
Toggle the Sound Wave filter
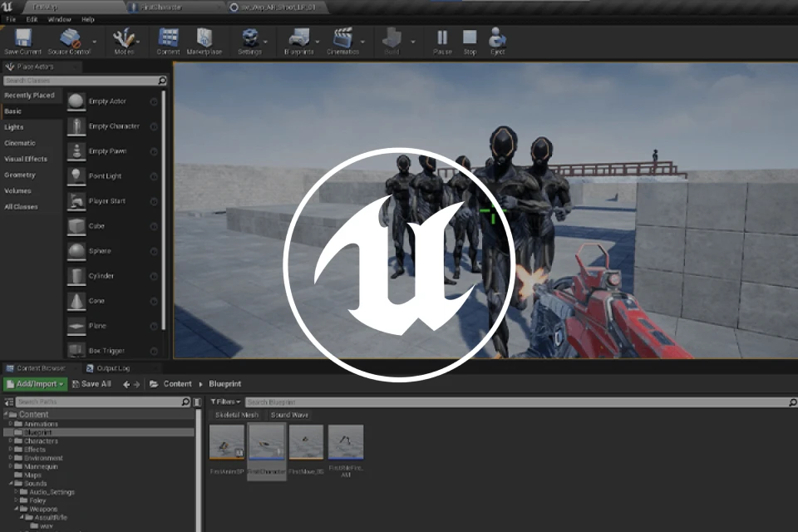pos(289,415)
